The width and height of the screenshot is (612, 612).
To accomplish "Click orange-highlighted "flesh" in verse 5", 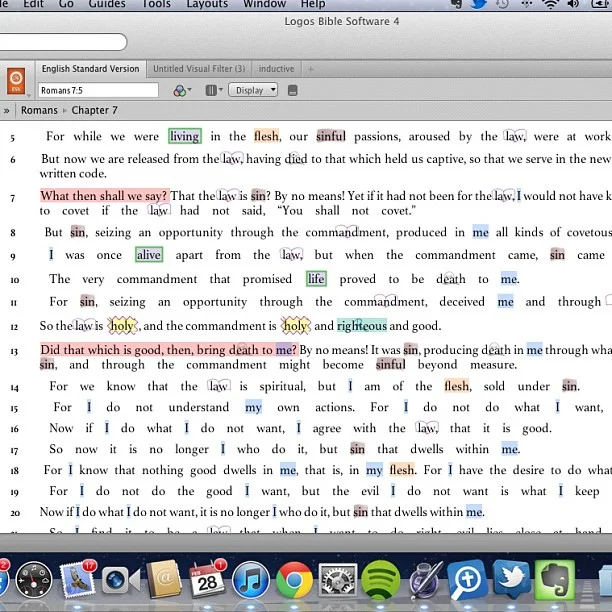I will pos(267,136).
